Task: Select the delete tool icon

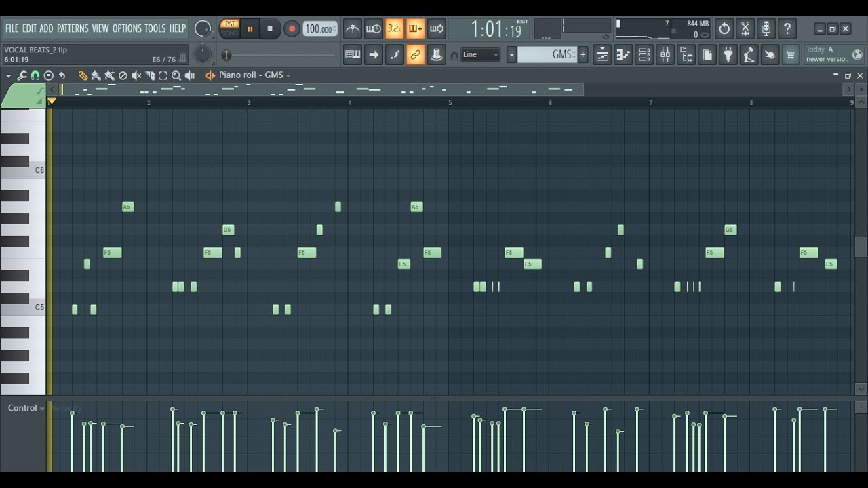Action: [123, 75]
